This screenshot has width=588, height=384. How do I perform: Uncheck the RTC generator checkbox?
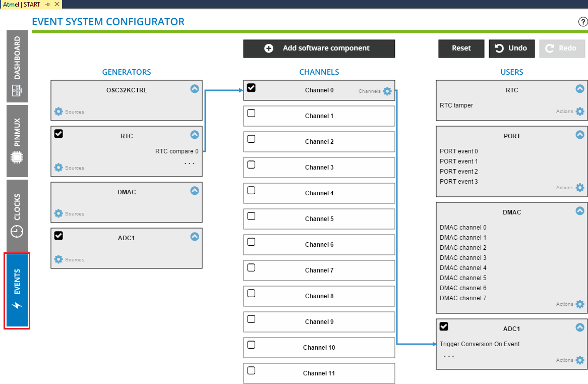tap(58, 134)
